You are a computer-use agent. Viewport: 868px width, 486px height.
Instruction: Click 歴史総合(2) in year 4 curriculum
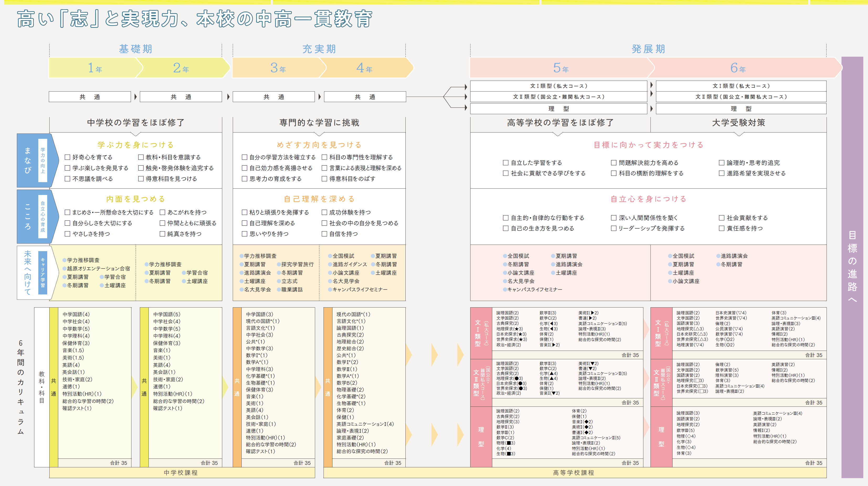pyautogui.click(x=350, y=348)
